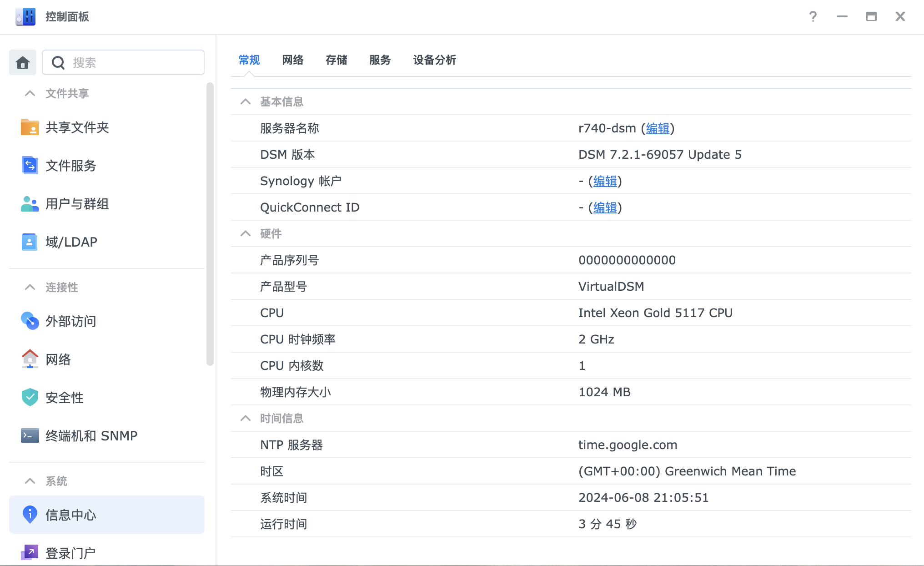This screenshot has width=924, height=566.
Task: Click the DSM 7.2.1-69057 Update 5 value
Action: click(660, 155)
